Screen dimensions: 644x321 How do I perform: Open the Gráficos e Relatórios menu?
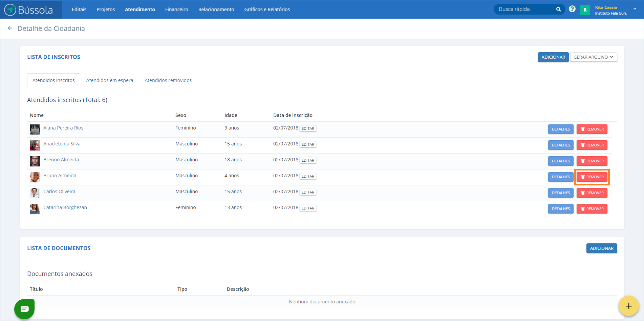pos(267,9)
